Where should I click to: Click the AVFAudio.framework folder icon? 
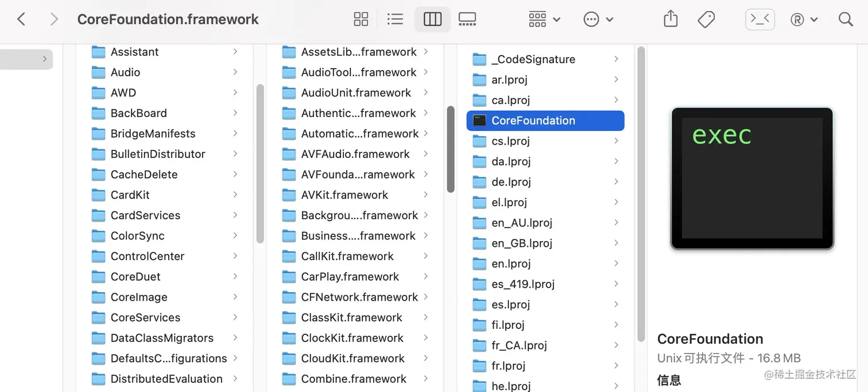coord(289,154)
